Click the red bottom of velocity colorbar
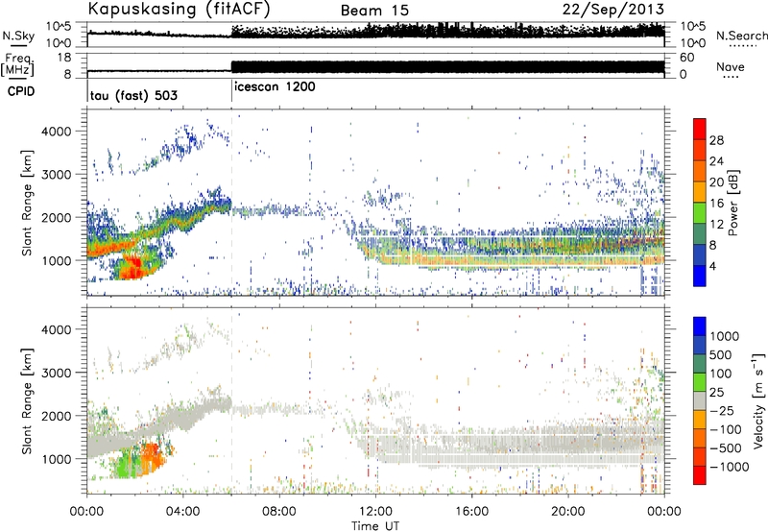768x532 pixels. 700,475
